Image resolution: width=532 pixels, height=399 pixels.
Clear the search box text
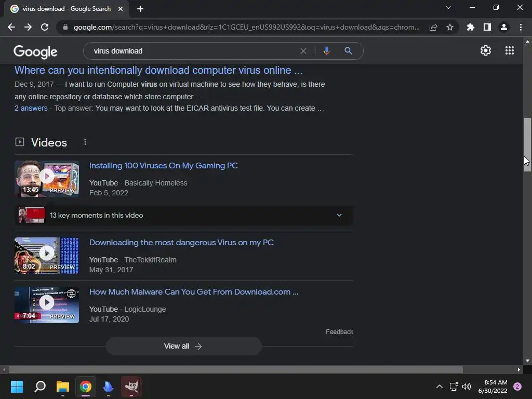[x=303, y=51]
